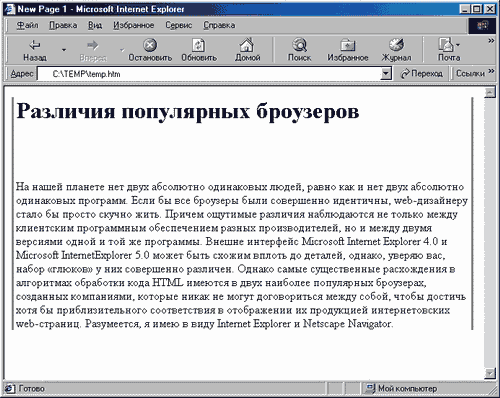Click the heading Различия популярных броузеров
The image size is (500, 398).
(188, 111)
